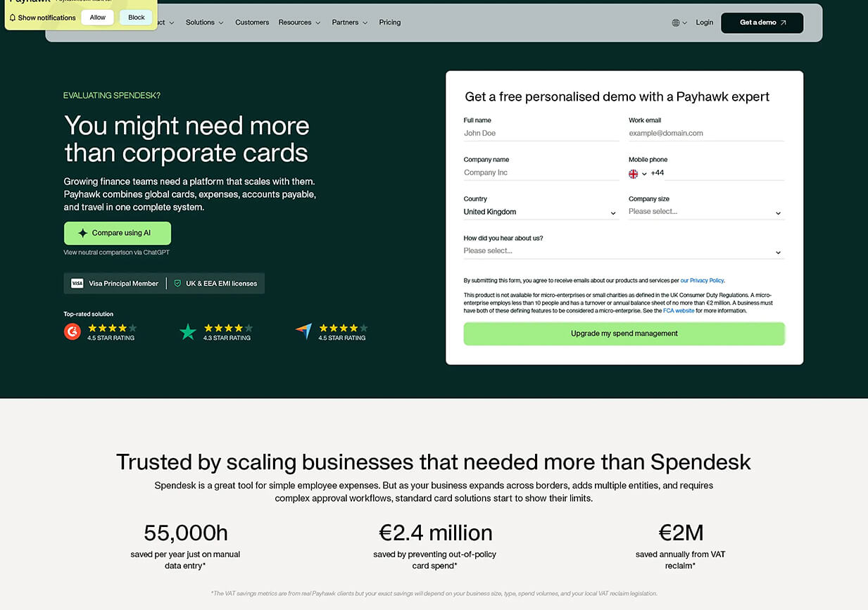
Task: Click the UK flag in phone field
Action: (632, 173)
